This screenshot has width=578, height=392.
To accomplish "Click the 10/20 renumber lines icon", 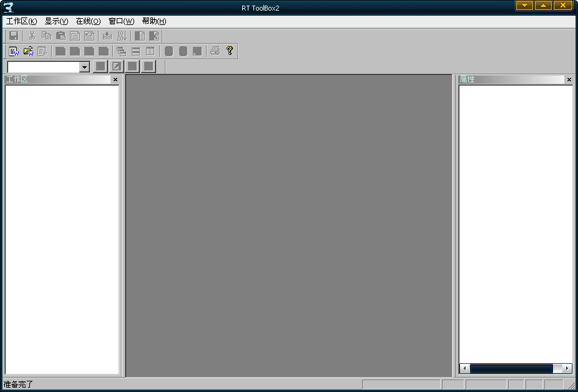I will pos(122,36).
